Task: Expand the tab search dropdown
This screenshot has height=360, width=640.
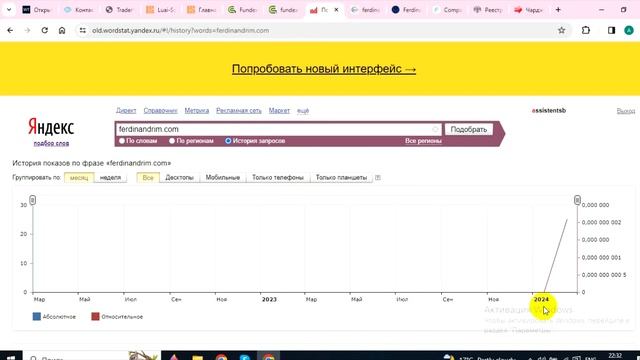Action: (9, 10)
